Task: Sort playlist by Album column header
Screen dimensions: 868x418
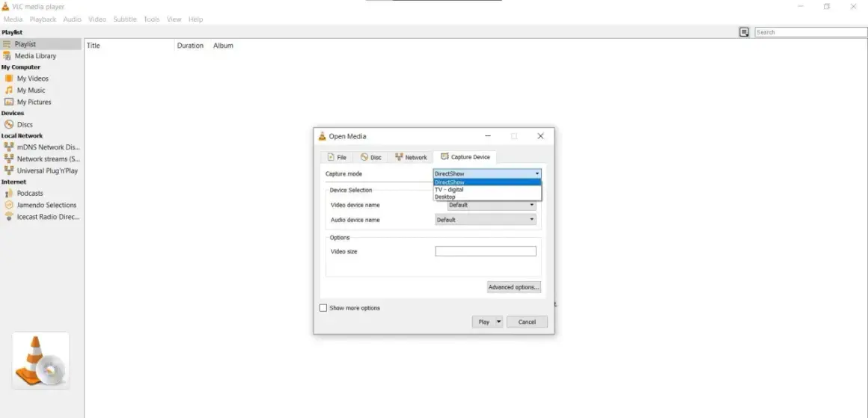Action: [223, 46]
